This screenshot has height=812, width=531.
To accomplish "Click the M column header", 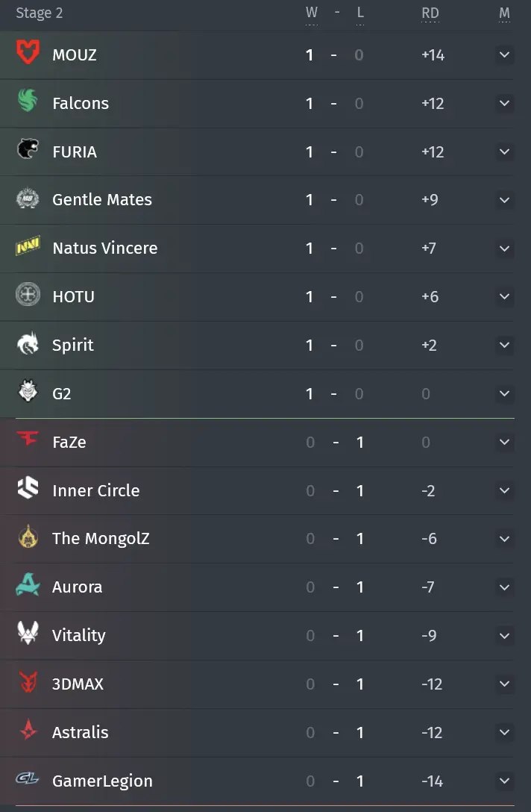I will [504, 13].
